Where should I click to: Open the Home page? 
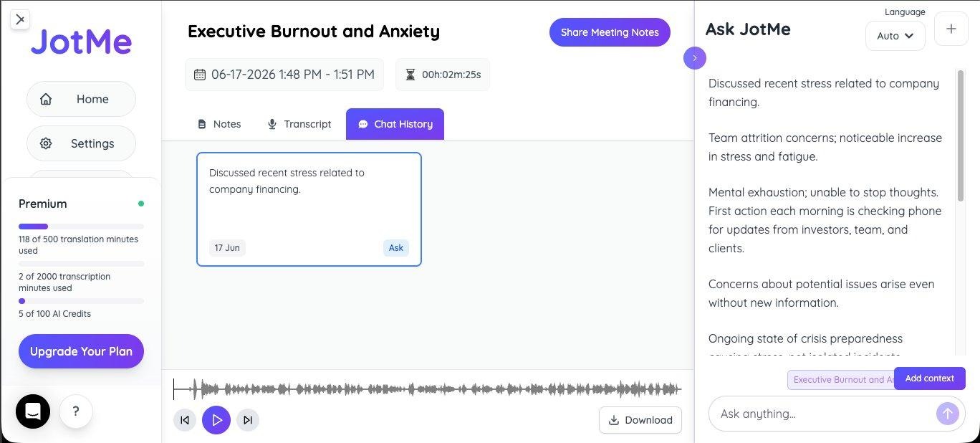pyautogui.click(x=81, y=99)
